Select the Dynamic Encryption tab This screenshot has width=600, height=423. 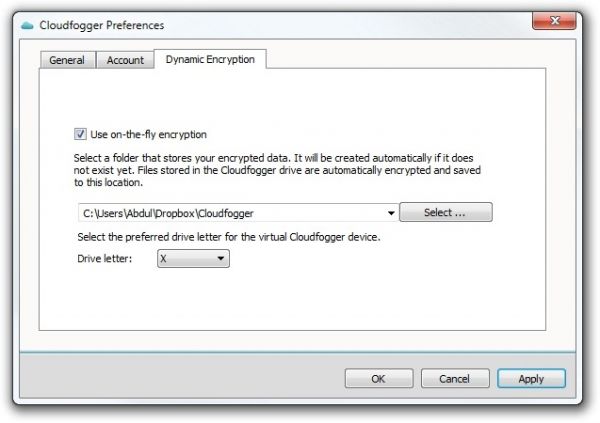click(209, 60)
